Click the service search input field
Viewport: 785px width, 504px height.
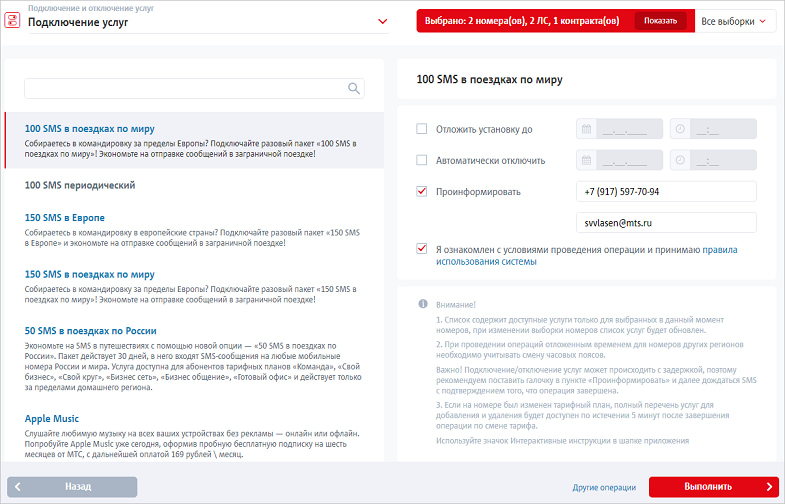click(194, 89)
